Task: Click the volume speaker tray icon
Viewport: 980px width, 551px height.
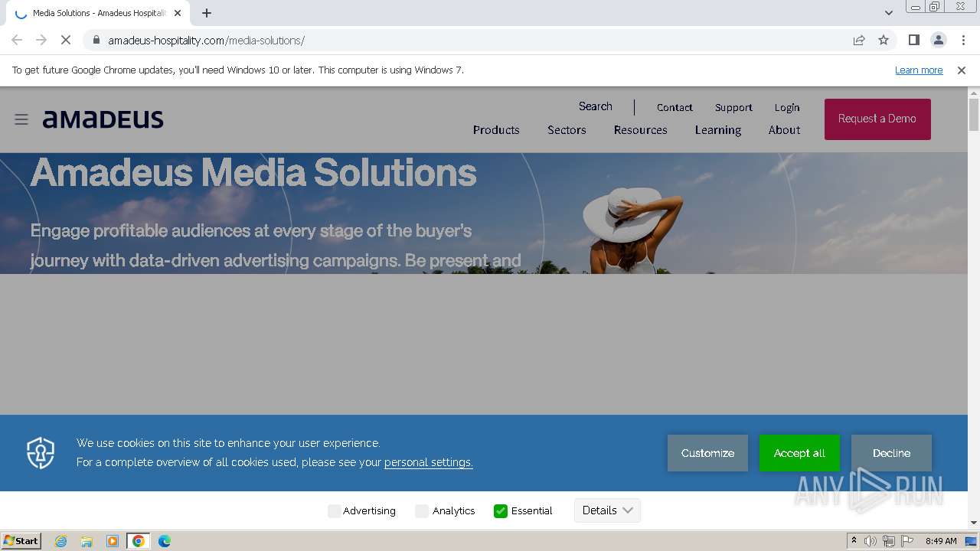Action: (x=871, y=541)
